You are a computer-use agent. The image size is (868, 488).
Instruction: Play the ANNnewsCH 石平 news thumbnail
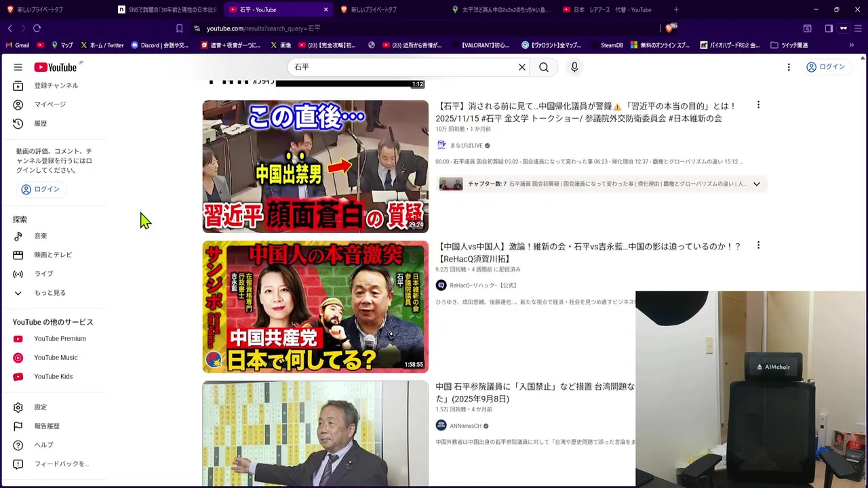(315, 433)
